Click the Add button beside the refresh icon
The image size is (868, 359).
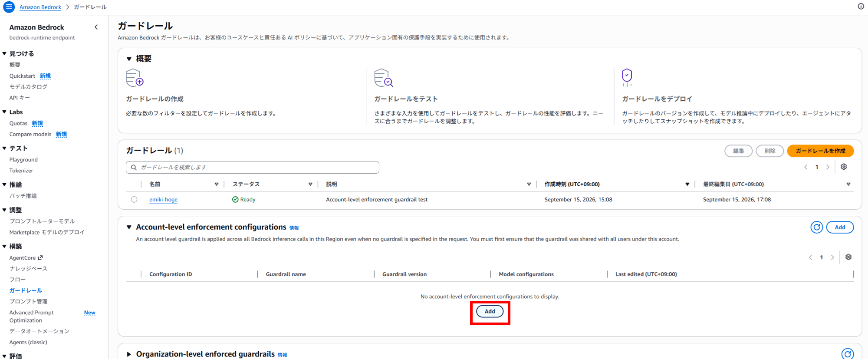[x=840, y=227]
